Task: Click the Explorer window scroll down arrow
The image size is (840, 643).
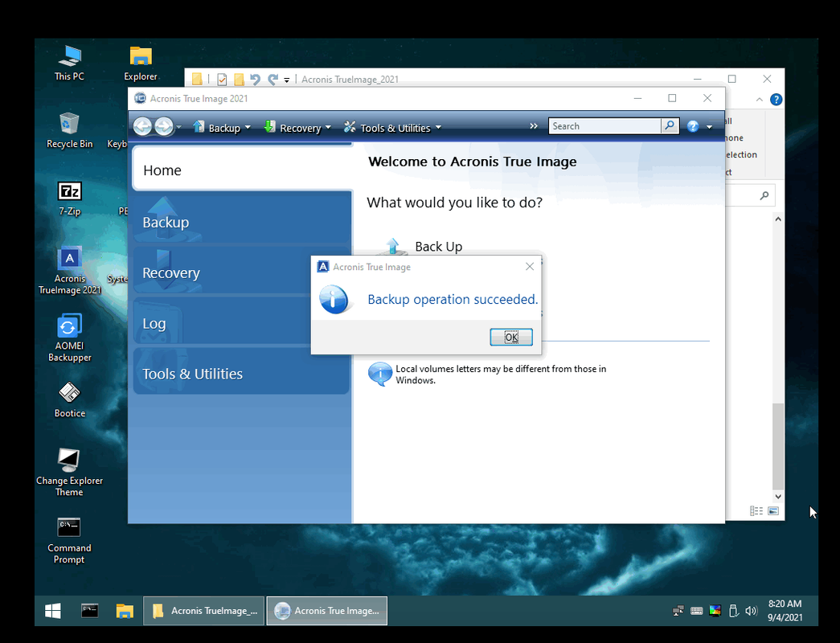Action: (778, 497)
